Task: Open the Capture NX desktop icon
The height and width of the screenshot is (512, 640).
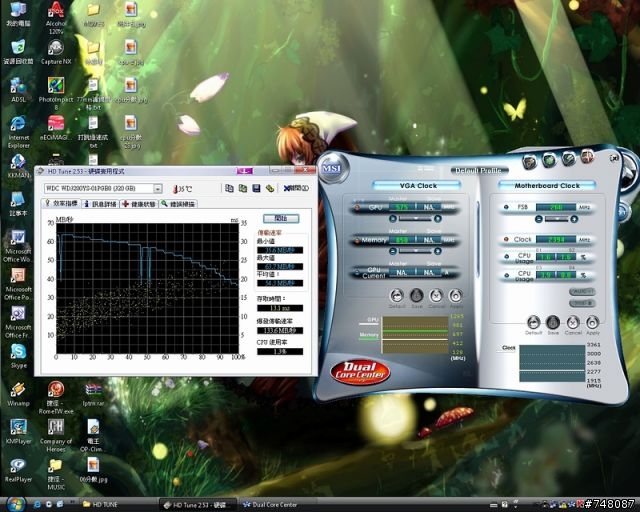Action: click(x=56, y=52)
